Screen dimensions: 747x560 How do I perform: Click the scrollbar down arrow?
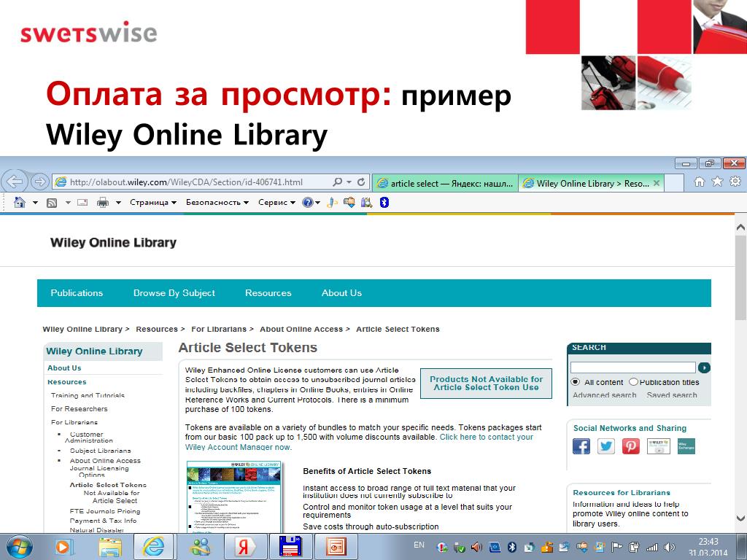740,518
